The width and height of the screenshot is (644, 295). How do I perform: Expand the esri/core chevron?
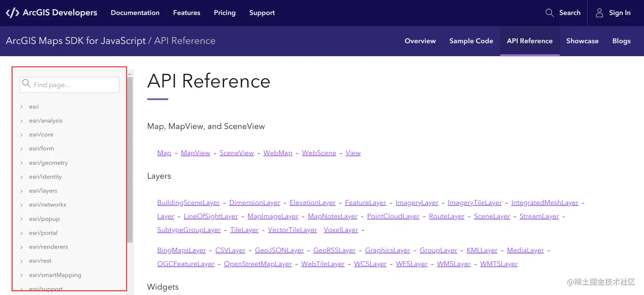click(x=22, y=135)
